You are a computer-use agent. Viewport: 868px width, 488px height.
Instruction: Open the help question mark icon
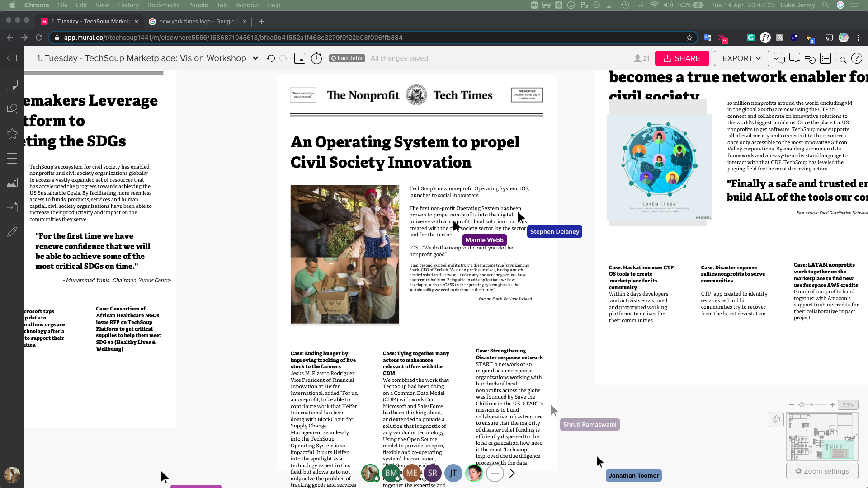point(856,58)
